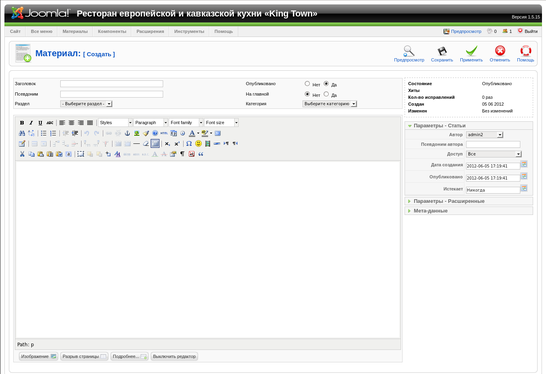This screenshot has width=546, height=374.
Task: Open the Расширения menu
Action: pyautogui.click(x=150, y=31)
